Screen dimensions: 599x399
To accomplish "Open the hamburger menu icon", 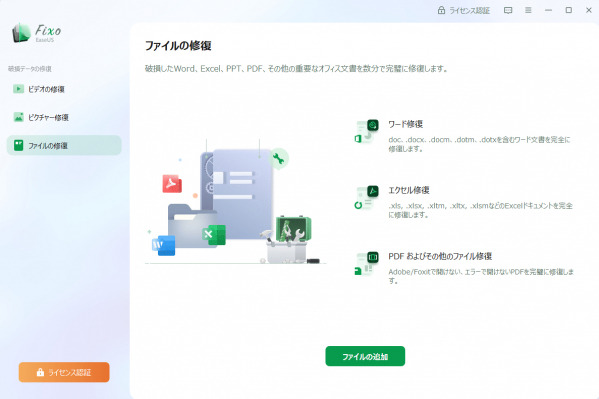I will click(528, 10).
